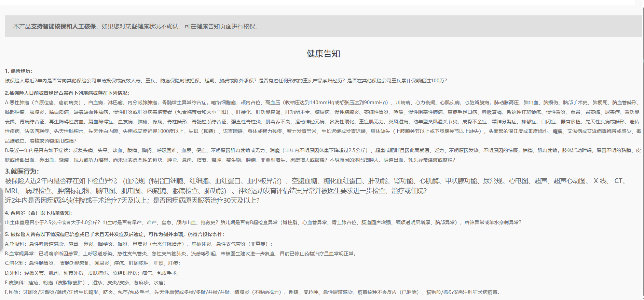Image resolution: width=644 pixels, height=300 pixels.
Task: Click the paragraph about 拒保、延期、加费
Action: pyautogui.click(x=225, y=81)
